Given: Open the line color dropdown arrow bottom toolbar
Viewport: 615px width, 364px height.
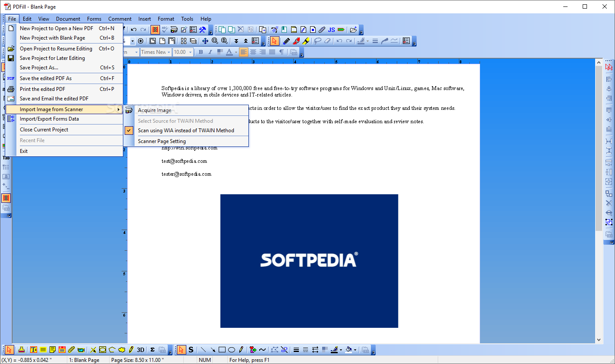Looking at the screenshot, I should [x=341, y=350].
